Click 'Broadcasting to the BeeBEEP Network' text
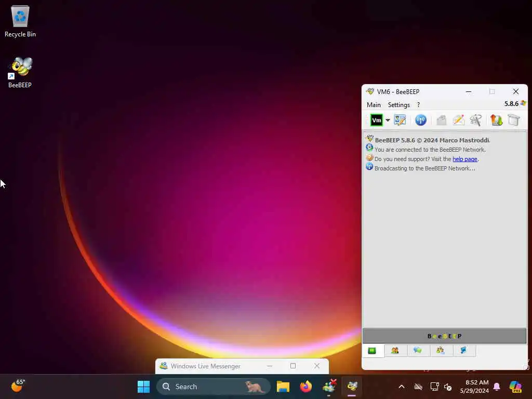This screenshot has height=399, width=532. coord(425,168)
